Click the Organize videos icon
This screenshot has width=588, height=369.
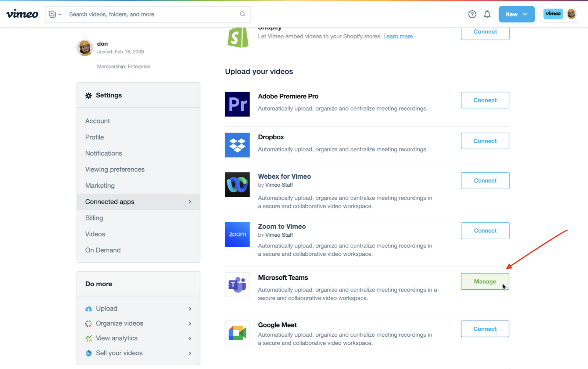click(x=89, y=323)
